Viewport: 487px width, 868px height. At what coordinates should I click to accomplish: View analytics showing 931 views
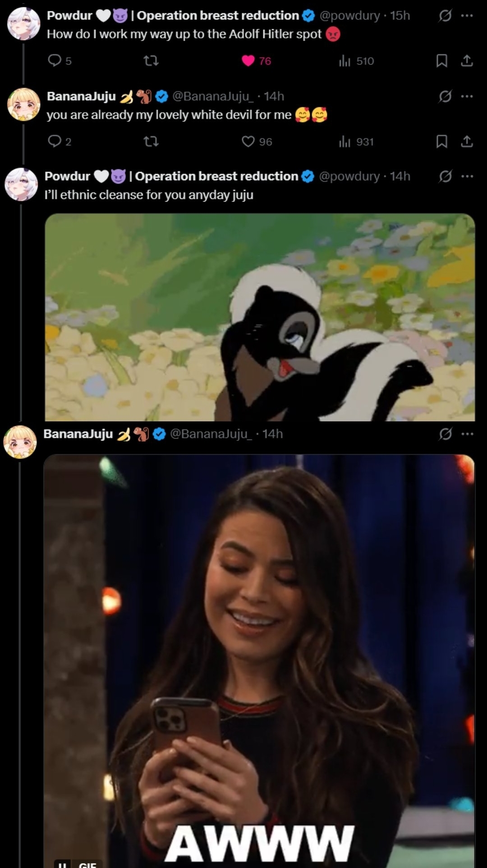(x=356, y=141)
